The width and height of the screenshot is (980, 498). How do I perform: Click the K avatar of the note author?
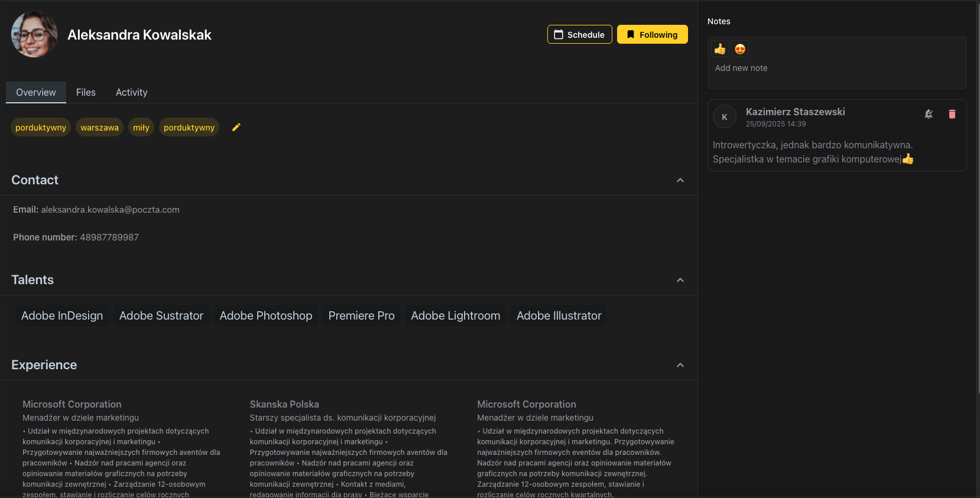[x=724, y=117]
